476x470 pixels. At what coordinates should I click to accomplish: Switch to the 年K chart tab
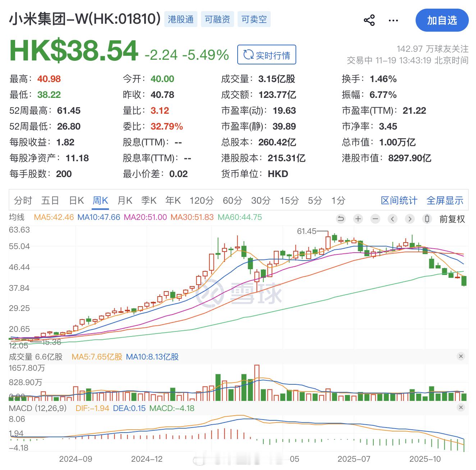click(173, 200)
